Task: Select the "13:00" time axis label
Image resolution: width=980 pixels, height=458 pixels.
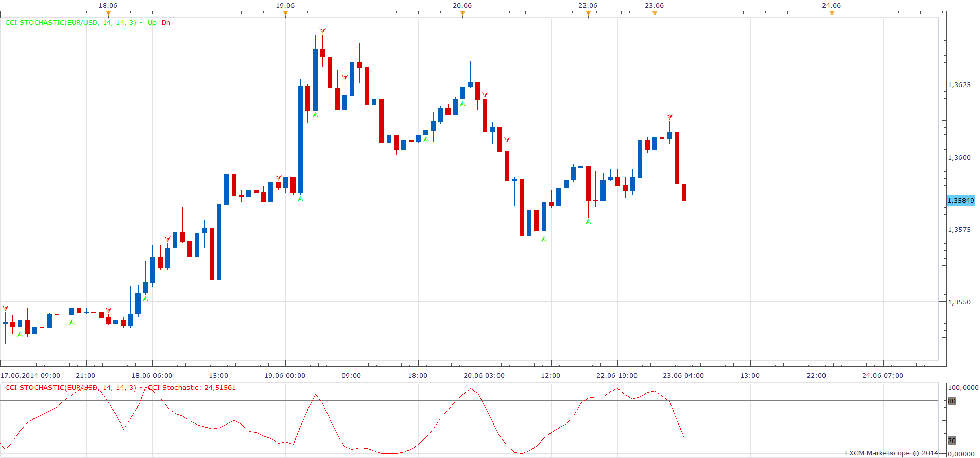Action: click(750, 375)
